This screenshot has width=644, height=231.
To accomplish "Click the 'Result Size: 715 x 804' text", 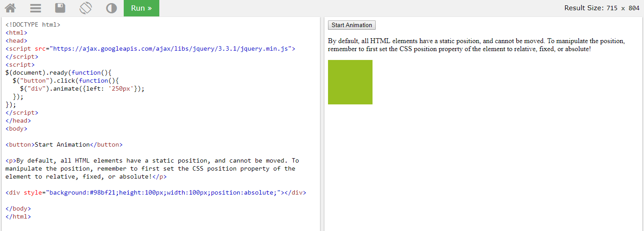I will pyautogui.click(x=602, y=8).
